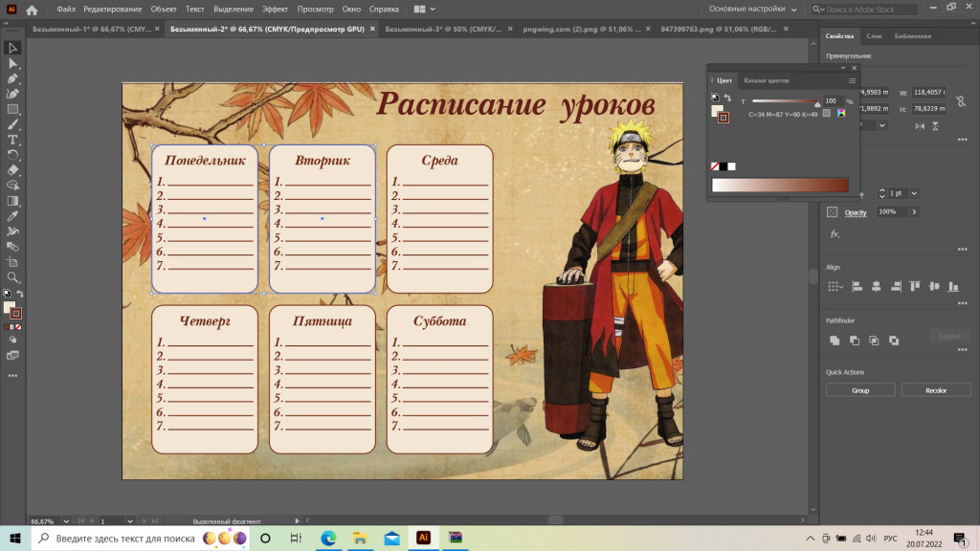Click Unite pathfinder icon
The image size is (980, 551).
click(835, 341)
